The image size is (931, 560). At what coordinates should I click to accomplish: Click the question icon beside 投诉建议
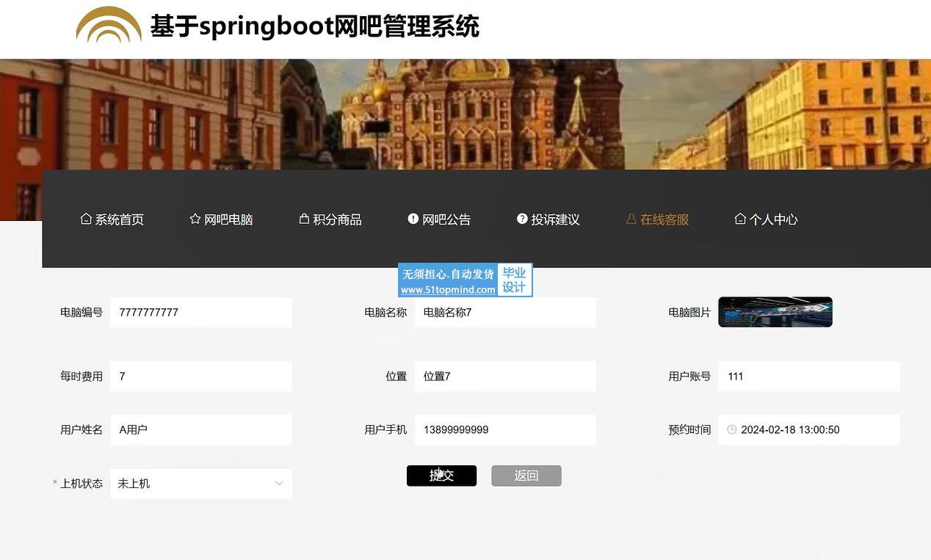coord(522,219)
